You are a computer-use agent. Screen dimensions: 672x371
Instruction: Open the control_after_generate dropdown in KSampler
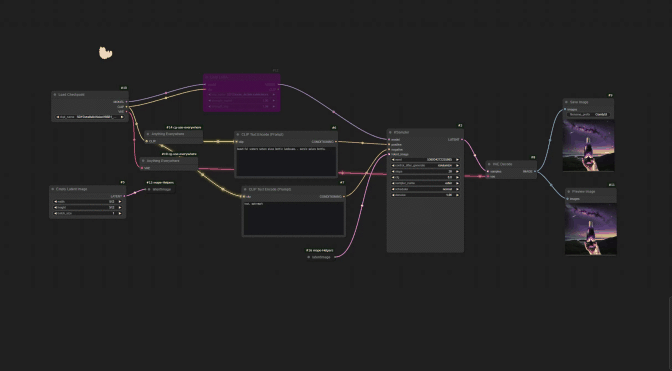coord(425,165)
